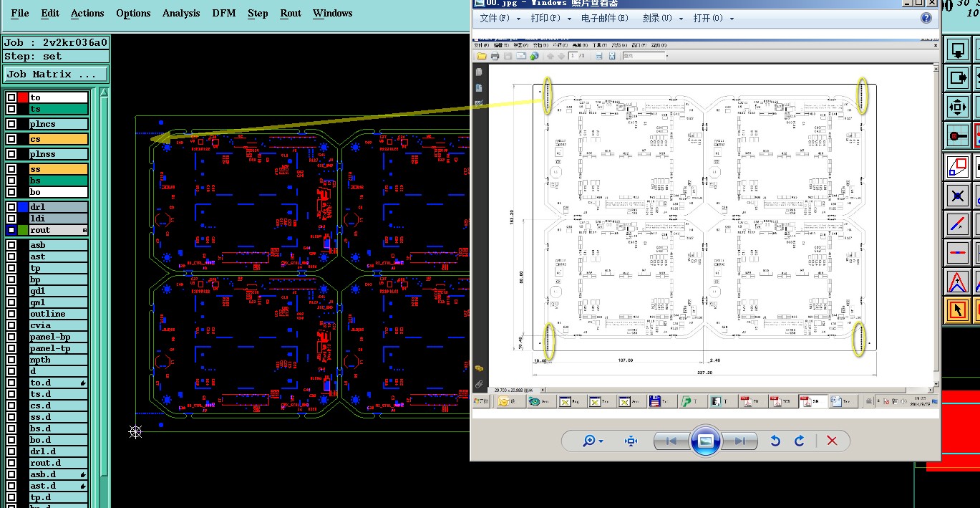Open photo viewer help question mark
The height and width of the screenshot is (508, 980).
pyautogui.click(x=926, y=18)
